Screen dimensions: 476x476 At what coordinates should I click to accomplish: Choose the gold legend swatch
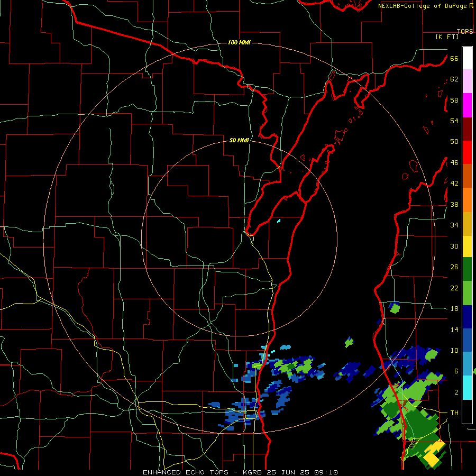467,224
